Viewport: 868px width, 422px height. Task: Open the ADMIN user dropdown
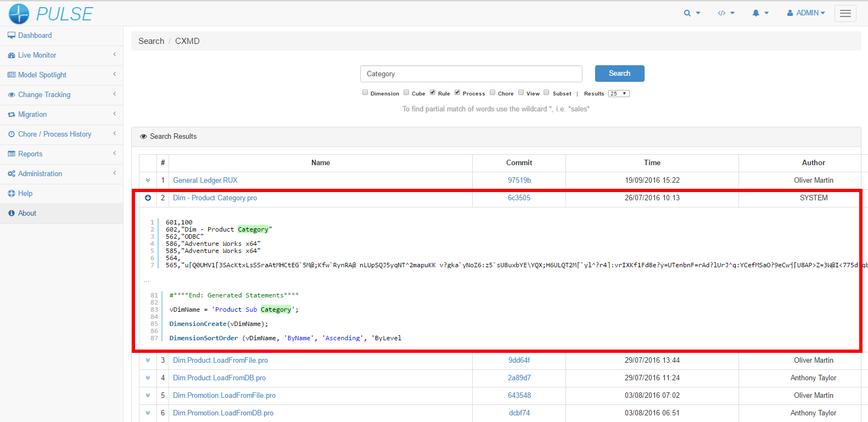tap(806, 13)
